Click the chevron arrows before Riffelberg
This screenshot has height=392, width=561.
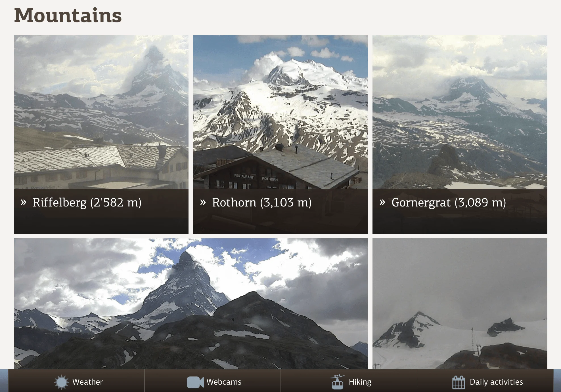click(24, 203)
